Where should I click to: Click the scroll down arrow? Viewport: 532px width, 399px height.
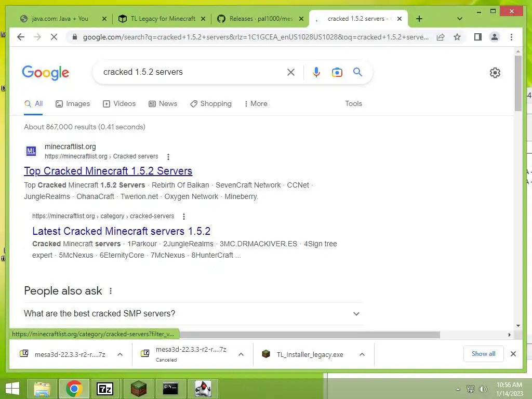(518, 326)
